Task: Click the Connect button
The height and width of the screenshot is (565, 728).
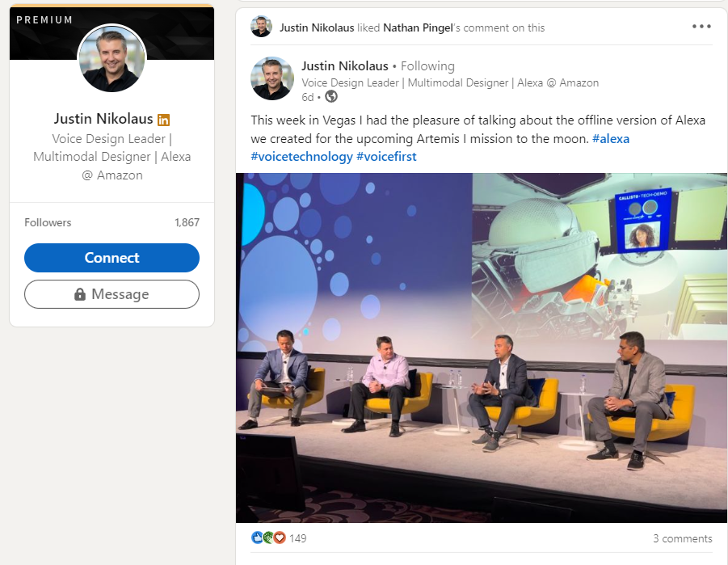Action: pyautogui.click(x=112, y=258)
